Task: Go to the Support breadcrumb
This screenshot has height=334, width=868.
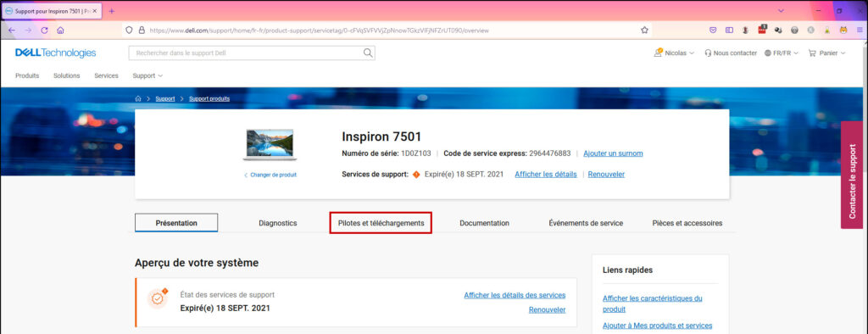Action: [x=165, y=98]
